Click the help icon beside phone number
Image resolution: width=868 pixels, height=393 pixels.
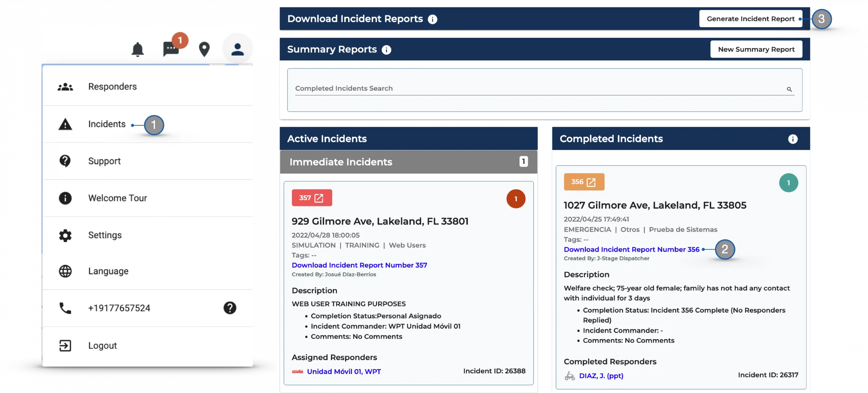(x=230, y=308)
